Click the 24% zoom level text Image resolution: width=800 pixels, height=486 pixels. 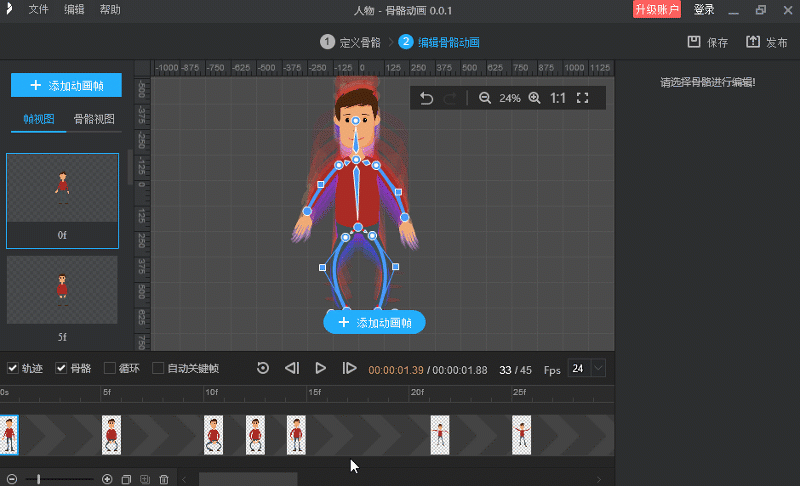point(510,98)
